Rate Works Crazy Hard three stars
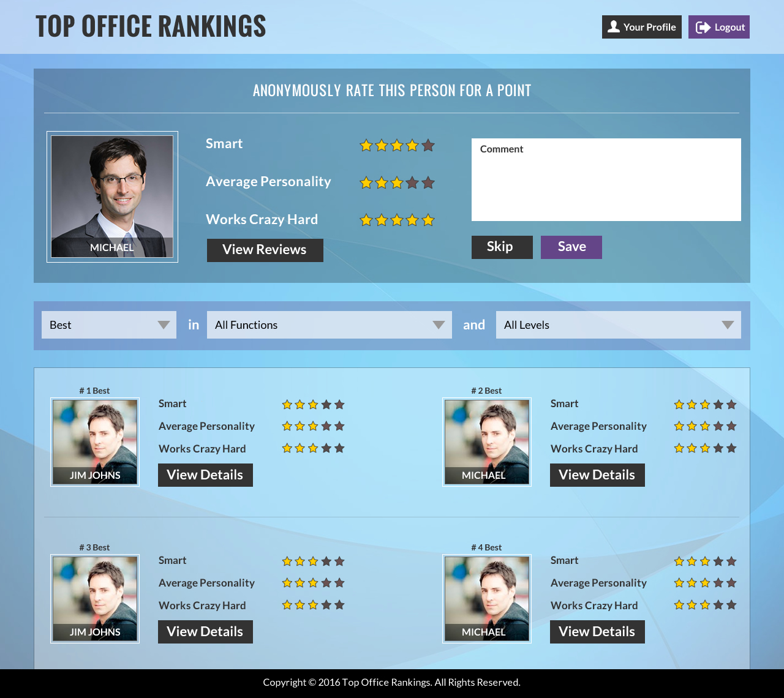The image size is (784, 698). coord(397,220)
